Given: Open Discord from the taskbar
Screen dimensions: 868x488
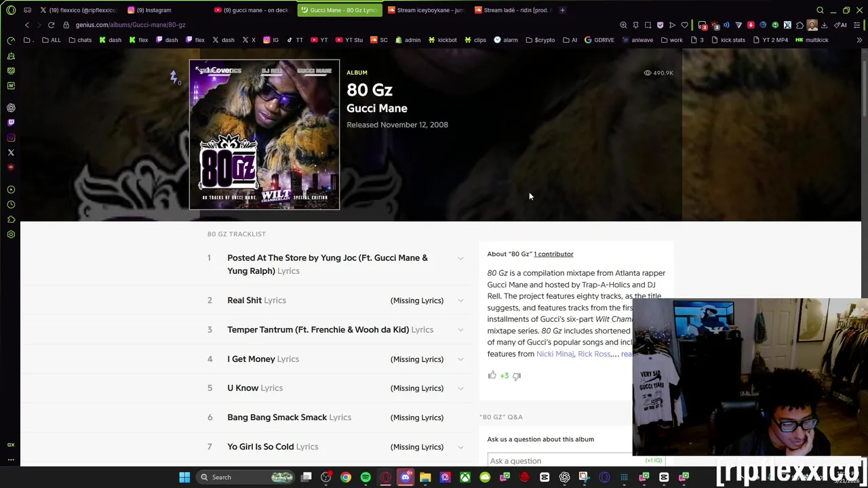Looking at the screenshot, I should 406,477.
